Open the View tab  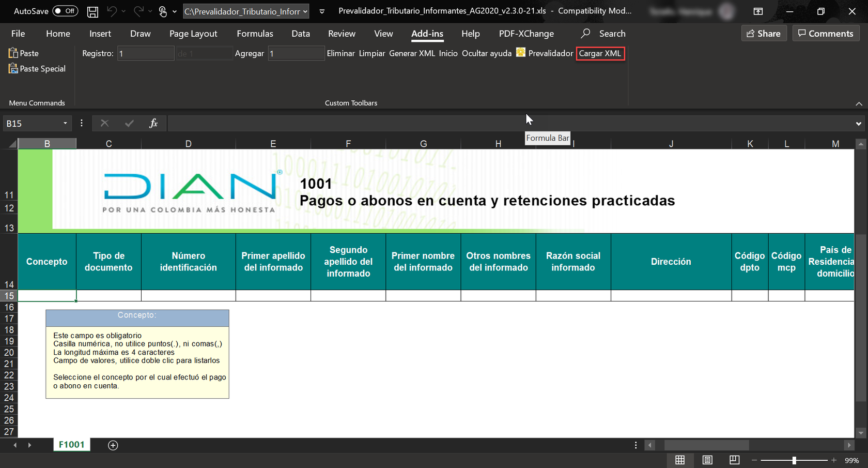(x=383, y=34)
